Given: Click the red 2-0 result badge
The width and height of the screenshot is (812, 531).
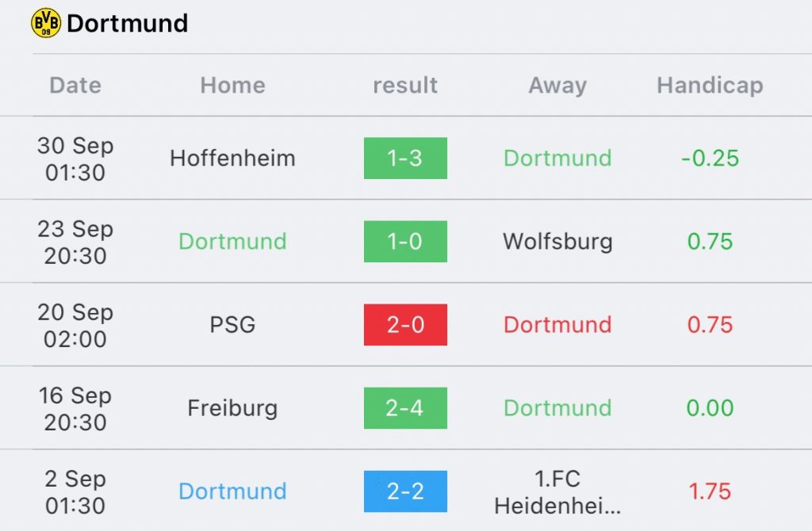Looking at the screenshot, I should coord(405,325).
